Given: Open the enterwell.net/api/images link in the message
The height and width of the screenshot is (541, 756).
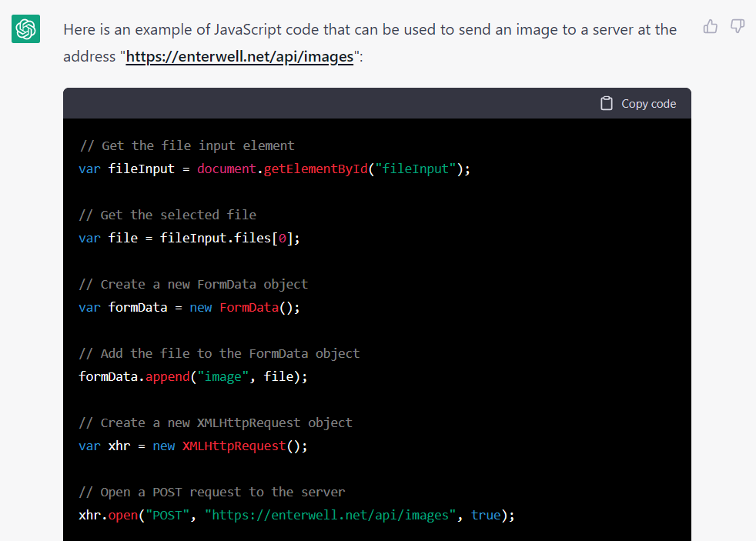Looking at the screenshot, I should (x=239, y=56).
